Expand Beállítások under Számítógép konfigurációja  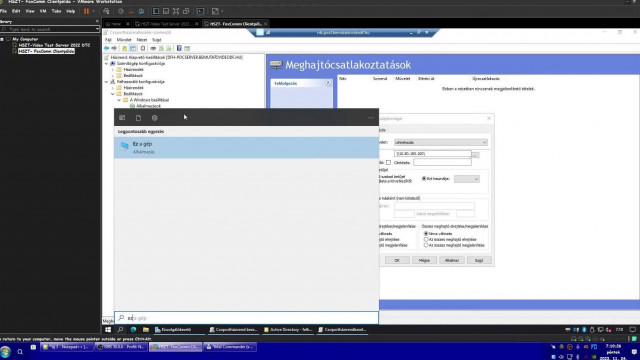pos(113,76)
